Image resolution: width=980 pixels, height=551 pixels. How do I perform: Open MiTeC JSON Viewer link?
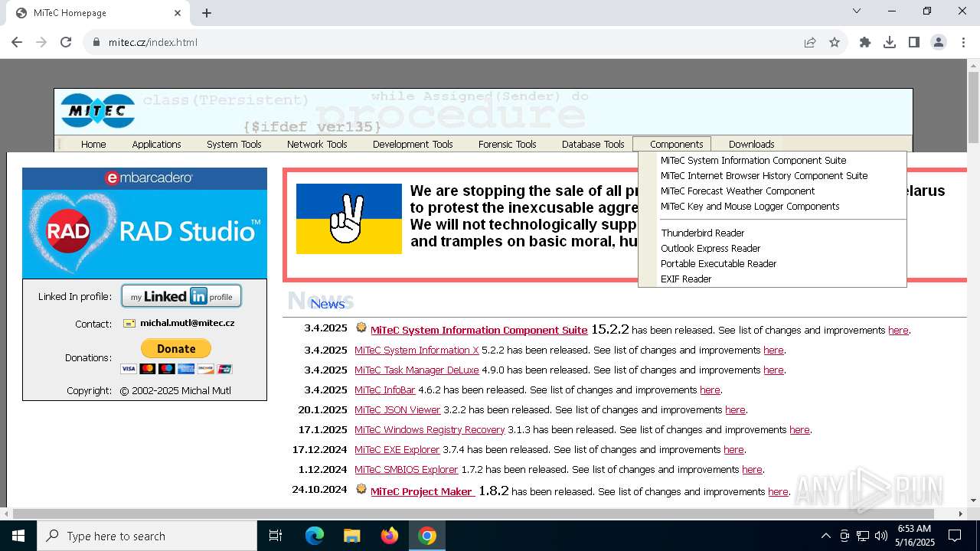(x=397, y=410)
